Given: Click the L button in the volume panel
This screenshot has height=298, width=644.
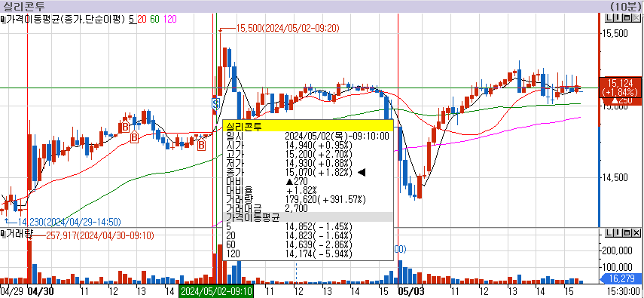Looking at the screenshot, I should pyautogui.click(x=610, y=233).
